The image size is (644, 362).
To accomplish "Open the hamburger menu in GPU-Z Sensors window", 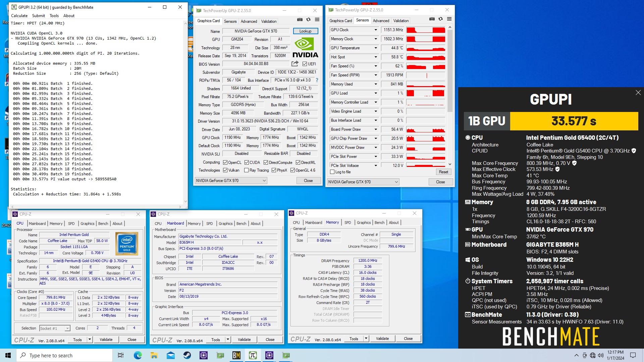I will click(x=449, y=19).
